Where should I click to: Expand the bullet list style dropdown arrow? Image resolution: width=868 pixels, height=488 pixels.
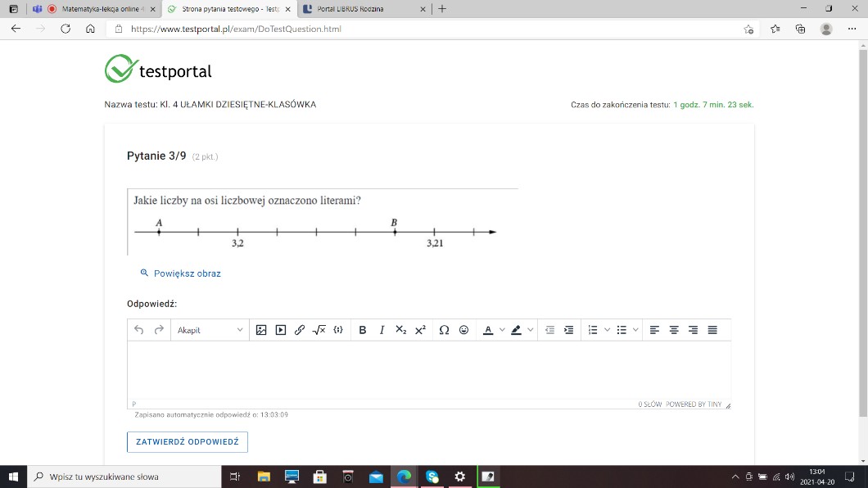635,330
